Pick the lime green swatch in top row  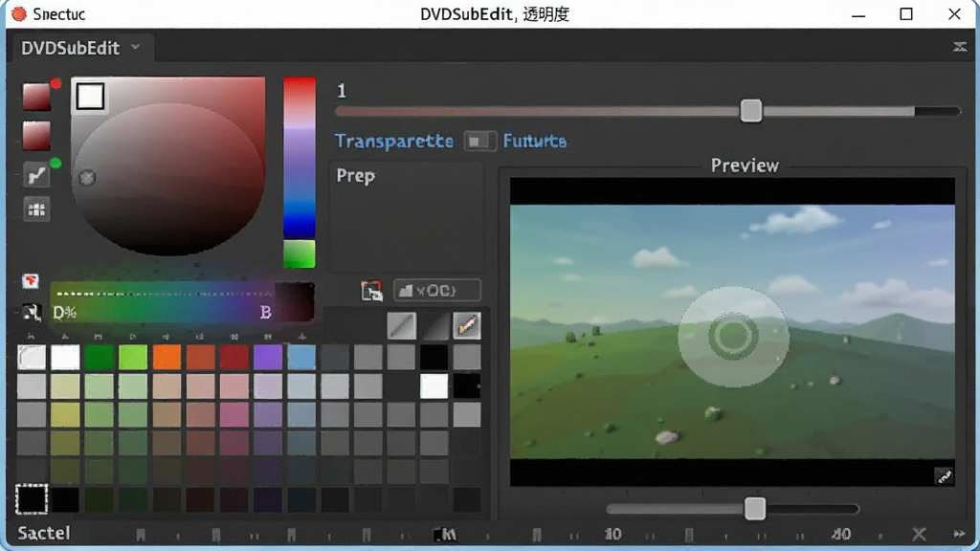click(x=132, y=358)
